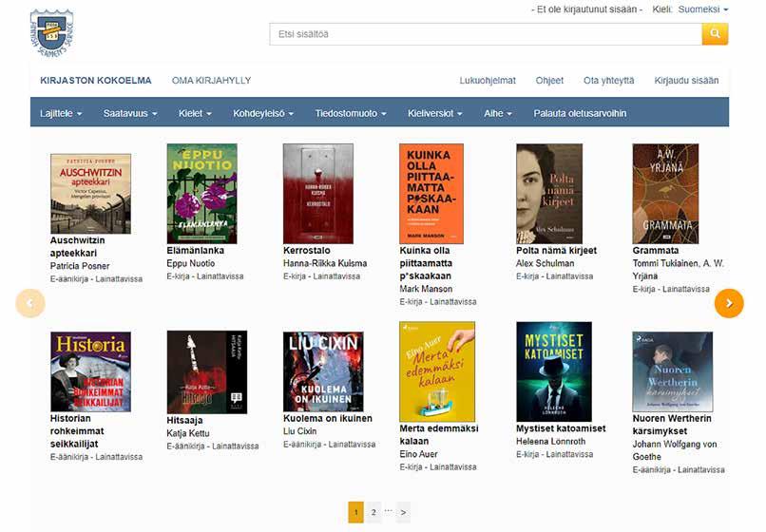The image size is (766, 532).
Task: Click Kuolema on ikuinen title link
Action: 328,419
